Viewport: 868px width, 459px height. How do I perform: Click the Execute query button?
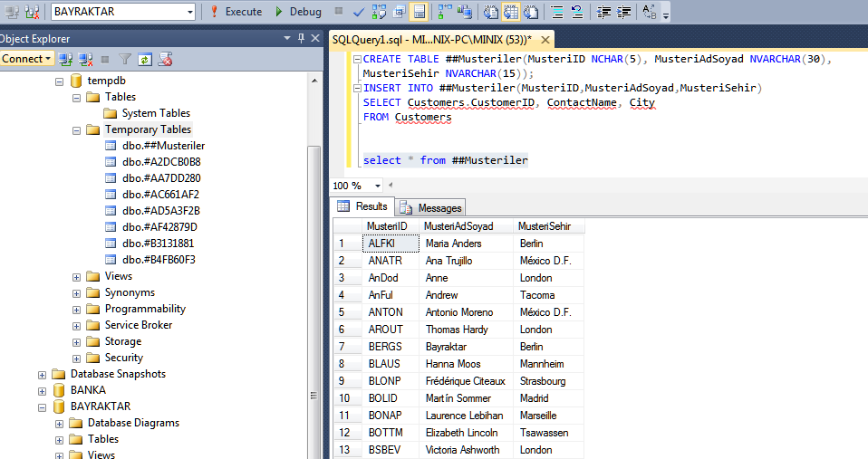pos(236,12)
